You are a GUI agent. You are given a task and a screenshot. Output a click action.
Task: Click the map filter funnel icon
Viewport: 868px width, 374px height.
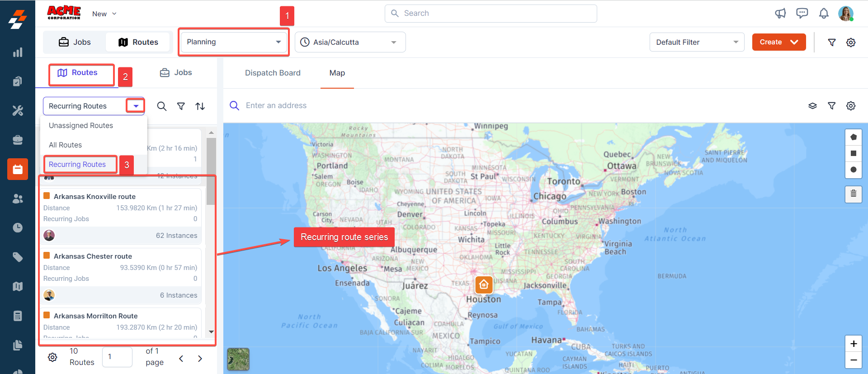(x=831, y=106)
